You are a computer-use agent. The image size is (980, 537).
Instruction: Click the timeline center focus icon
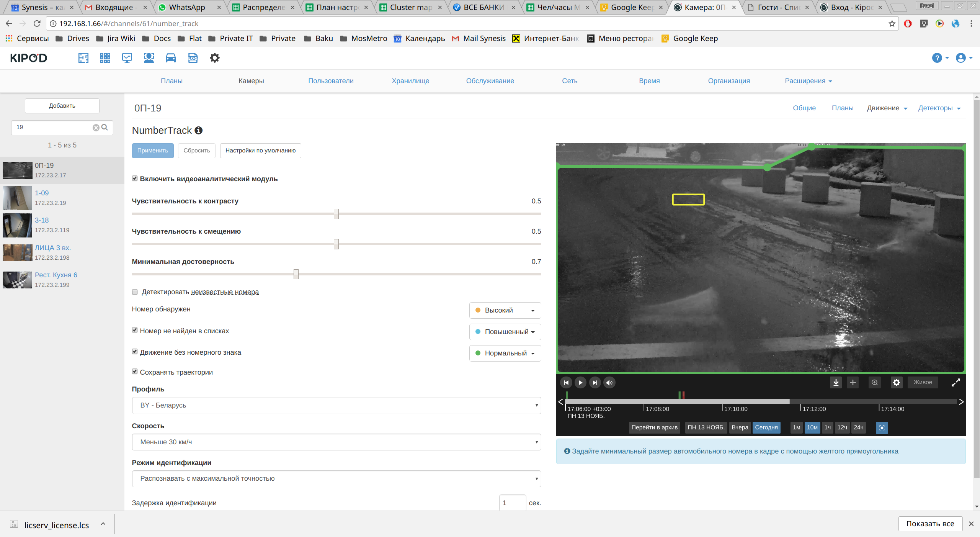pos(882,427)
